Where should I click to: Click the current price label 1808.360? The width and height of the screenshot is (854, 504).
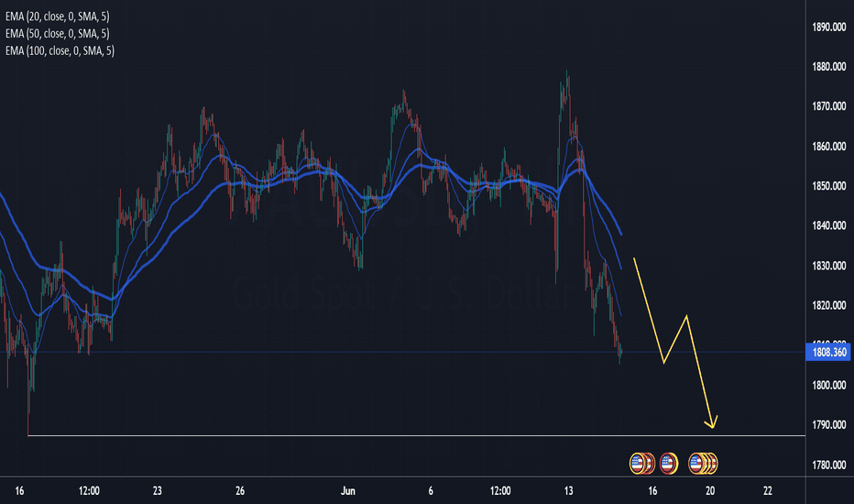827,352
